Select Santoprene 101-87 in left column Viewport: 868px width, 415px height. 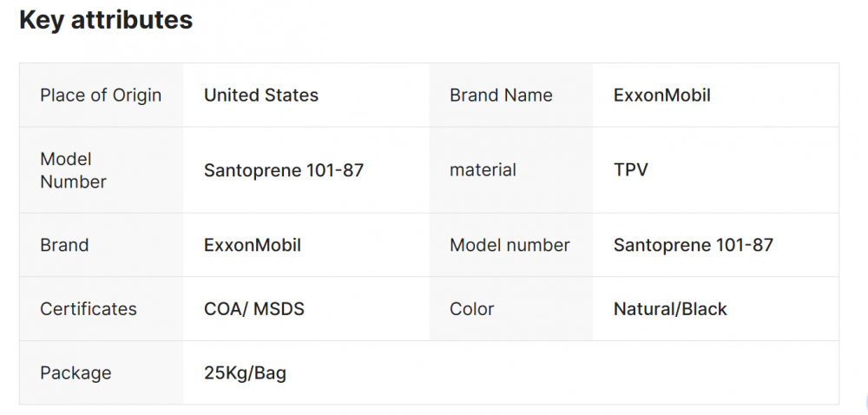tap(284, 170)
